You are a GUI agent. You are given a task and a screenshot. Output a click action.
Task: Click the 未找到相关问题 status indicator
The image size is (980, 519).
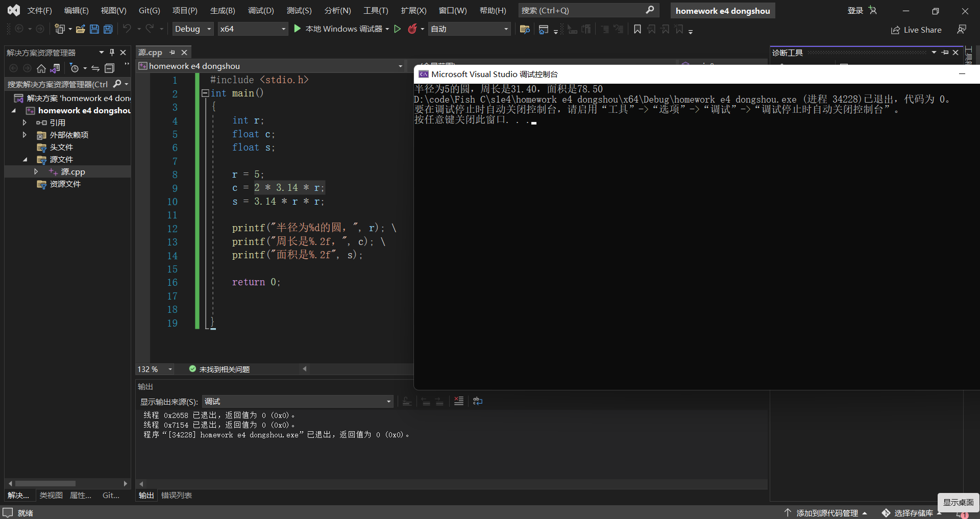pos(219,369)
